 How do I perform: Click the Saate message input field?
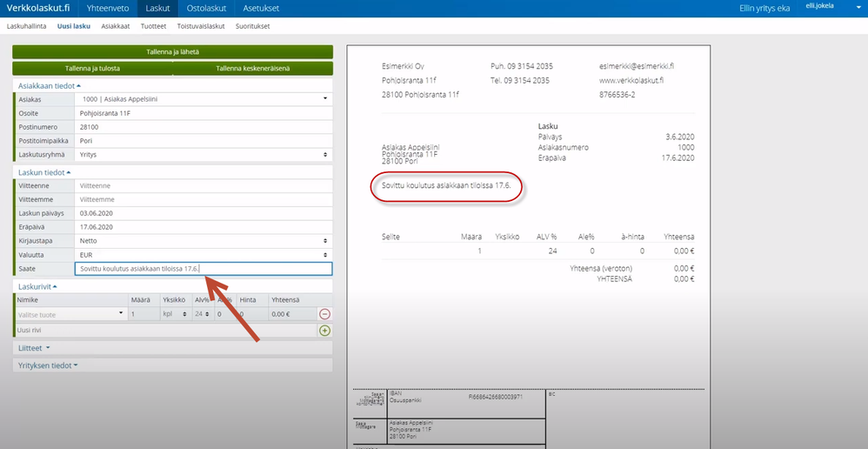click(x=204, y=269)
